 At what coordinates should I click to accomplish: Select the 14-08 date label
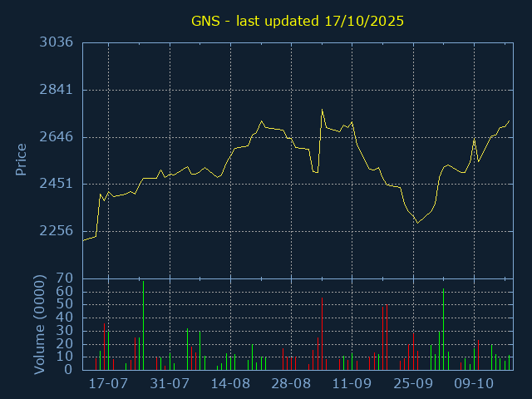230,385
